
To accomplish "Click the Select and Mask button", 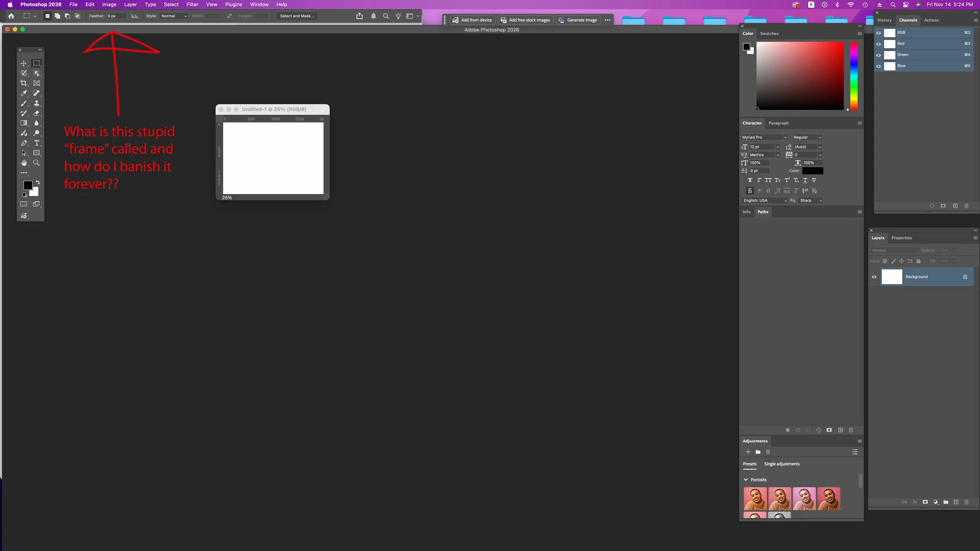I will point(297,16).
